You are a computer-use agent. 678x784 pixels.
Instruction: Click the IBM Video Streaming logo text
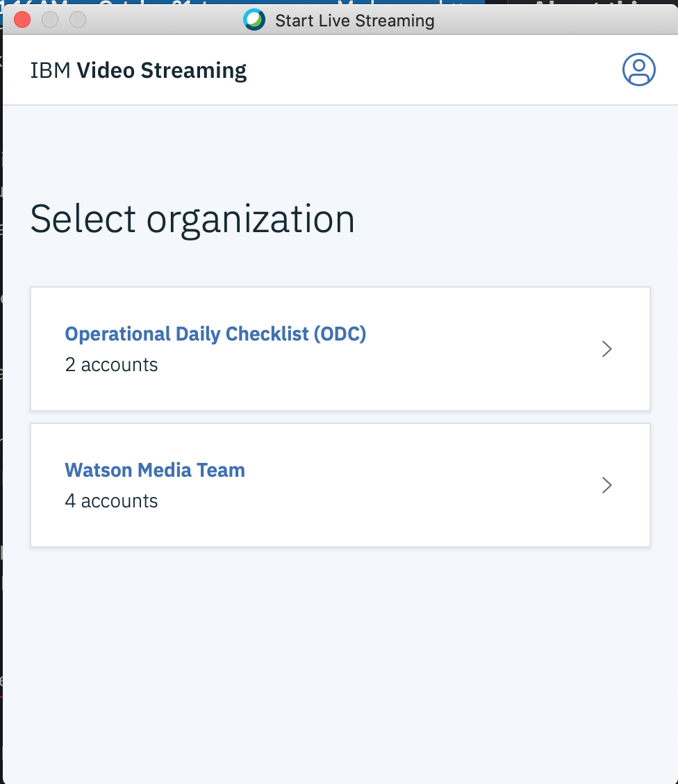click(138, 70)
